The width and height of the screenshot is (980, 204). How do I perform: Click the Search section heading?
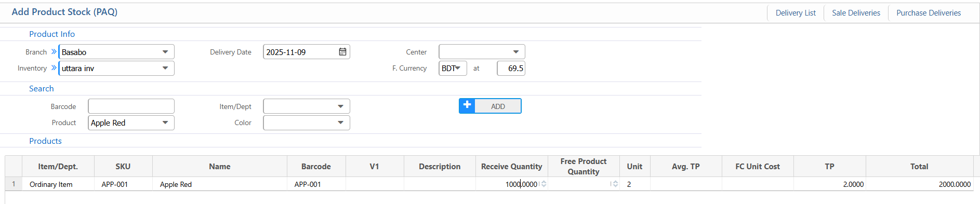[42, 89]
